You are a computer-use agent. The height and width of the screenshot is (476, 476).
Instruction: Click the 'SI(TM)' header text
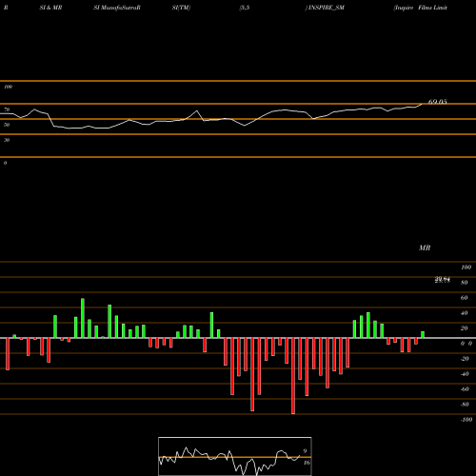[x=181, y=8]
